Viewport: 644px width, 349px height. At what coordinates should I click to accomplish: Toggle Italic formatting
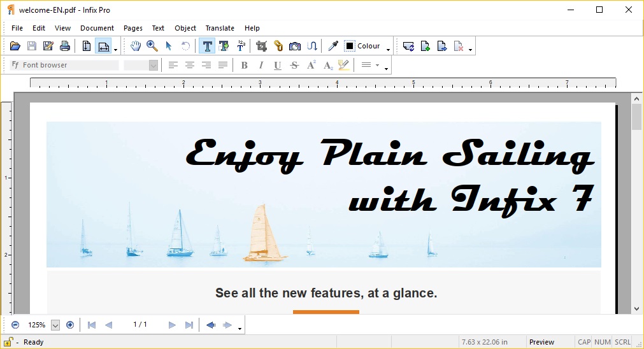click(261, 65)
